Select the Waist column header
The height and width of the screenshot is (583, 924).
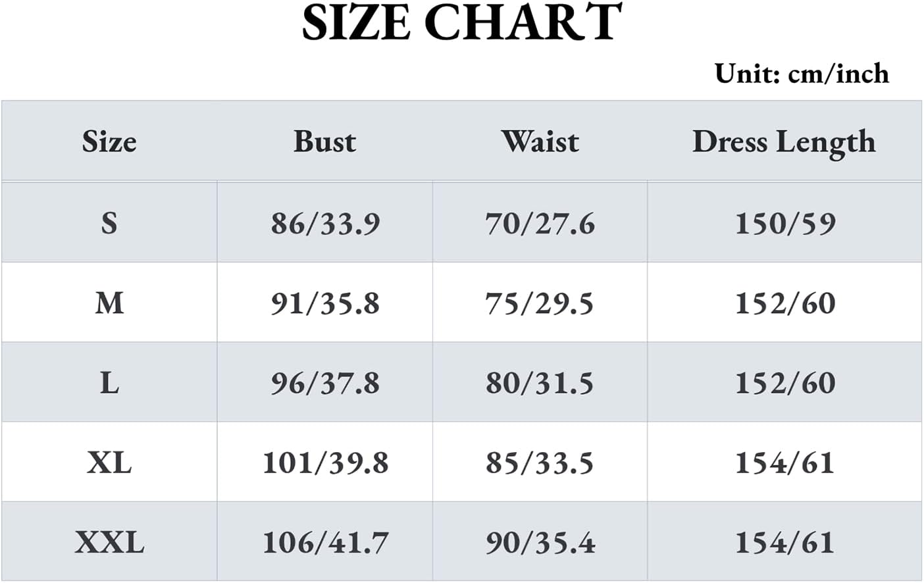click(540, 141)
